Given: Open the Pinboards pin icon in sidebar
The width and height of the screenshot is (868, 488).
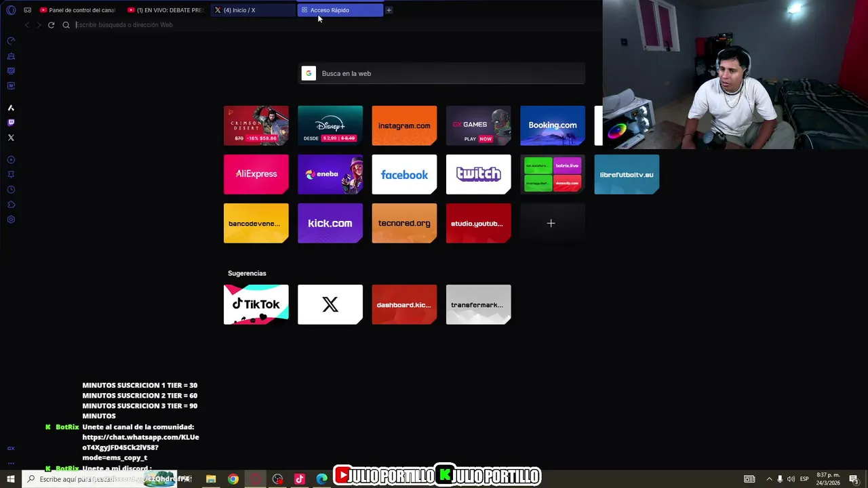Looking at the screenshot, I should click(x=11, y=174).
